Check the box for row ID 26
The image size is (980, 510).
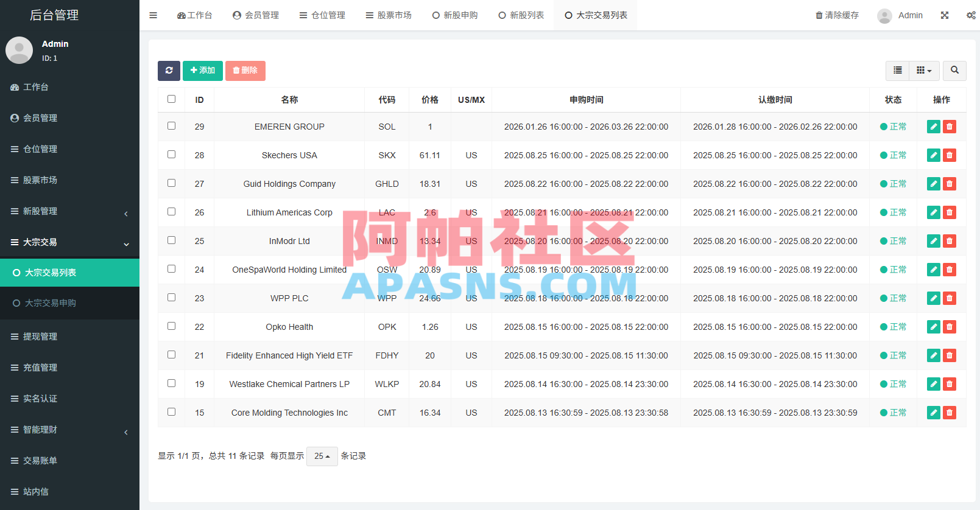pyautogui.click(x=171, y=211)
